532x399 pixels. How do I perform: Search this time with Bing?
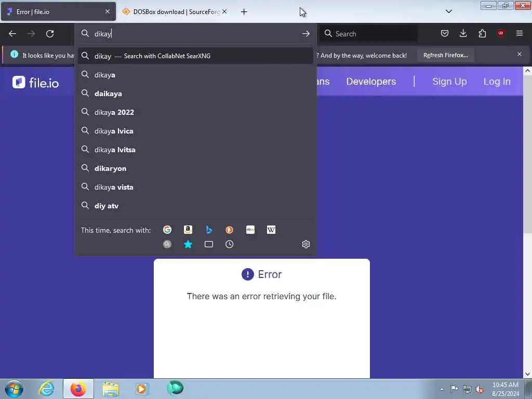tap(209, 230)
